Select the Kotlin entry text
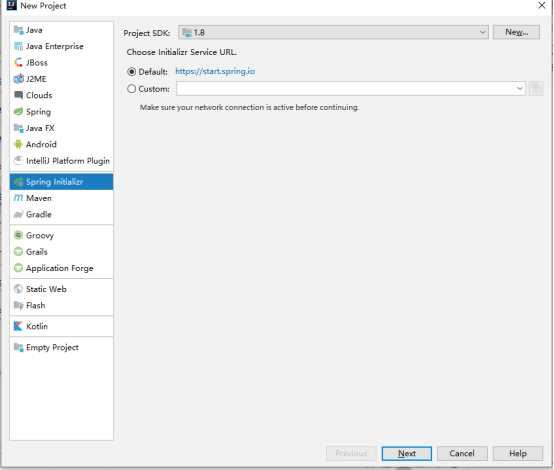 tap(37, 326)
